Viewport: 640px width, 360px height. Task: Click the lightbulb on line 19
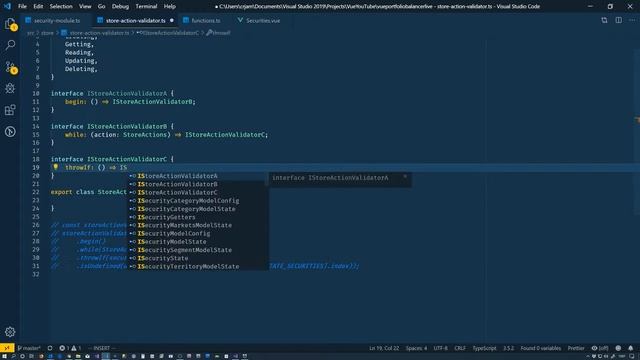[56, 167]
